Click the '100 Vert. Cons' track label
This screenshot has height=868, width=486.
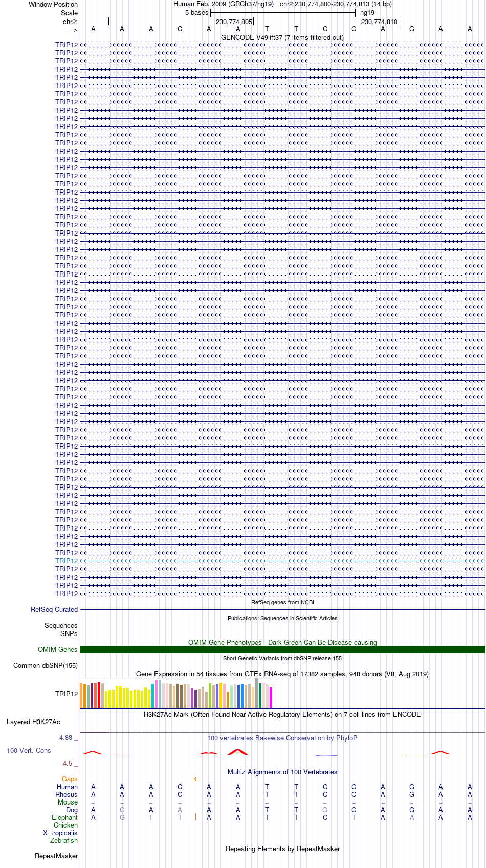(29, 750)
